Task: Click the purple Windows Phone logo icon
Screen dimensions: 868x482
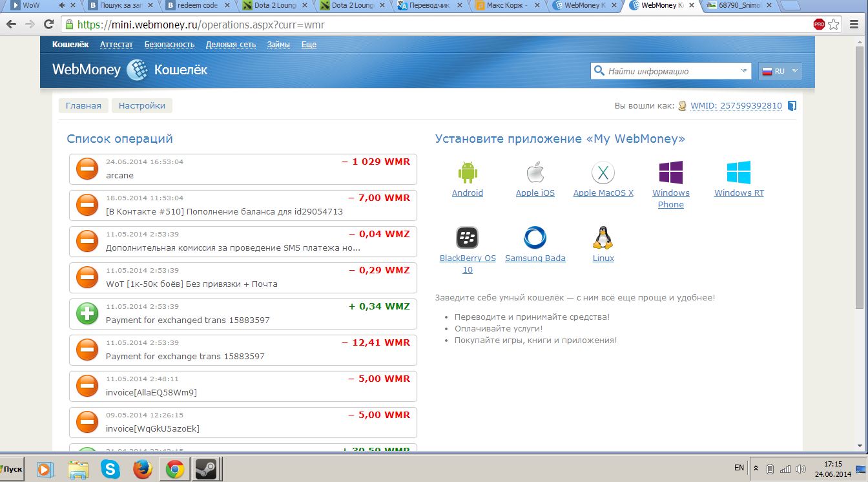Action: 671,173
